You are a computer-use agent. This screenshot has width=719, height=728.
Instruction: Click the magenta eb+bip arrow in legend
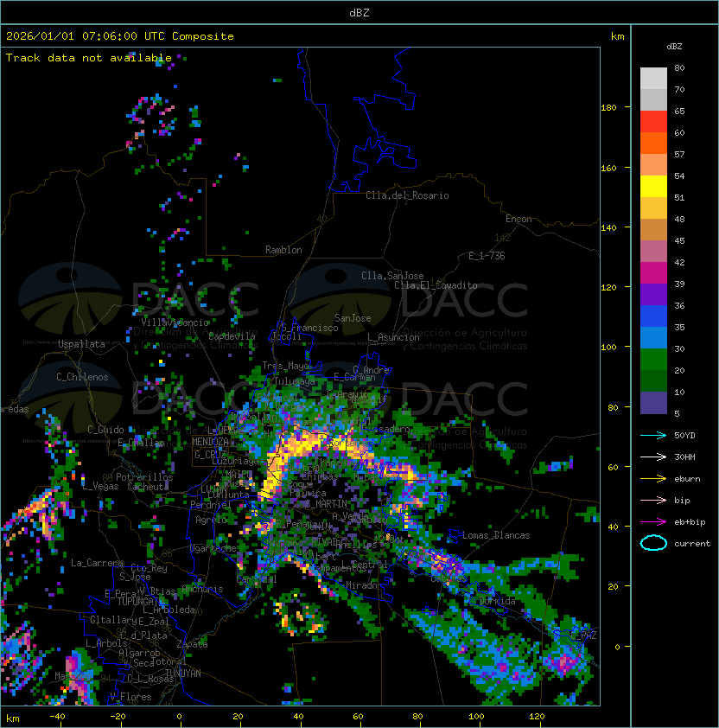[653, 522]
